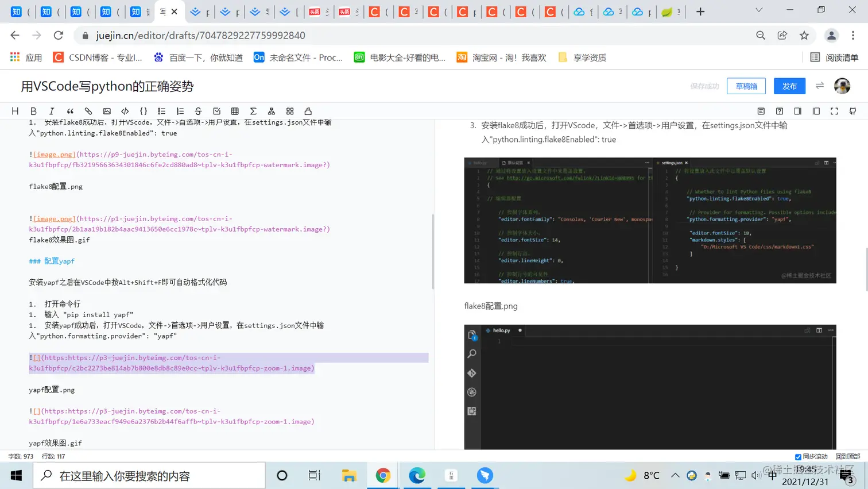This screenshot has width=868, height=489.
Task: Apply heading format with the H icon
Action: pos(15,111)
